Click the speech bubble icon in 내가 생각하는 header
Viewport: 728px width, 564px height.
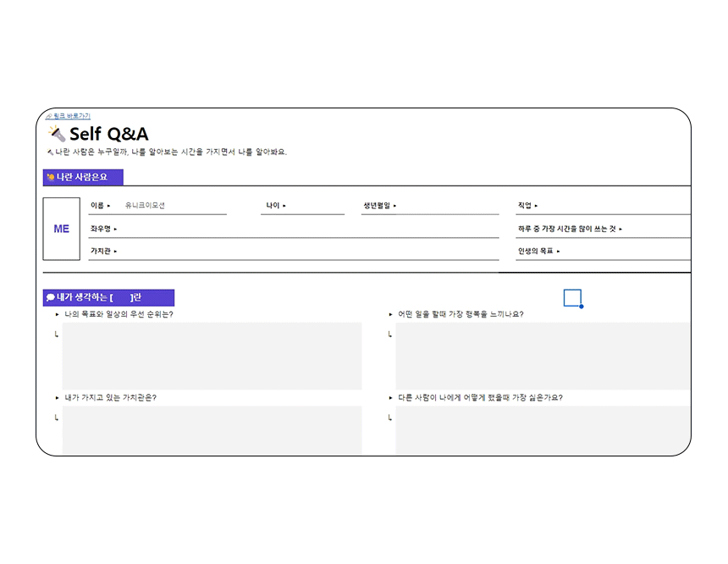coord(51,298)
